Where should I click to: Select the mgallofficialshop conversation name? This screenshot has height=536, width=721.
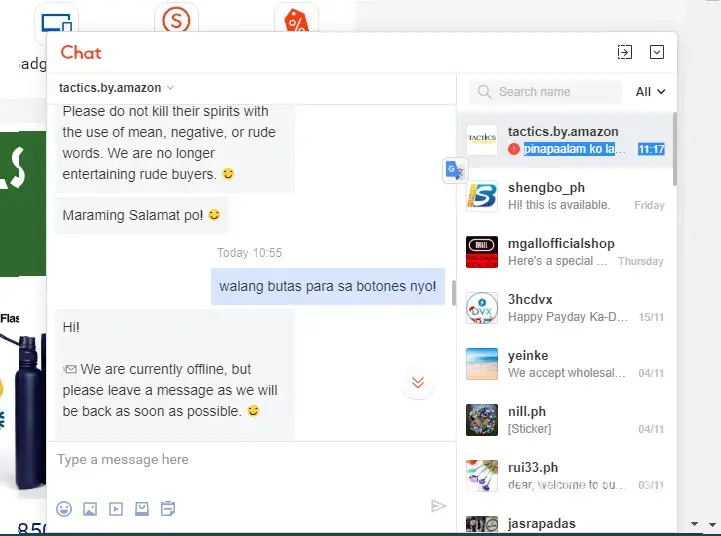(x=561, y=244)
